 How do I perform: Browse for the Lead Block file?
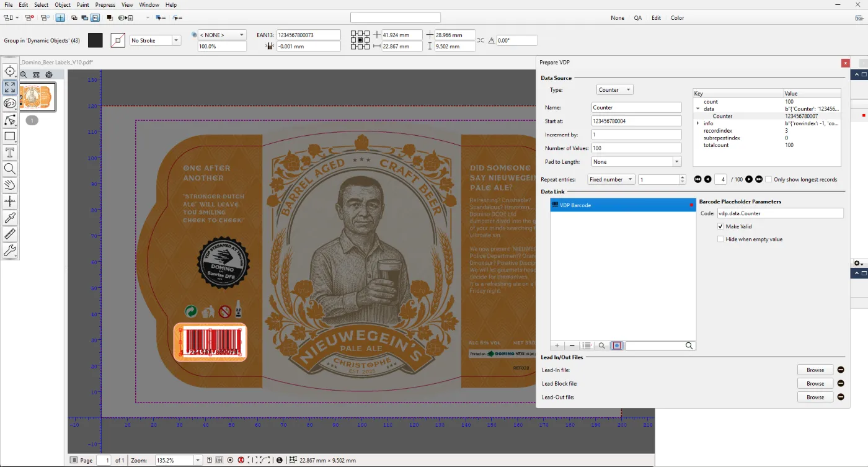[x=815, y=383]
